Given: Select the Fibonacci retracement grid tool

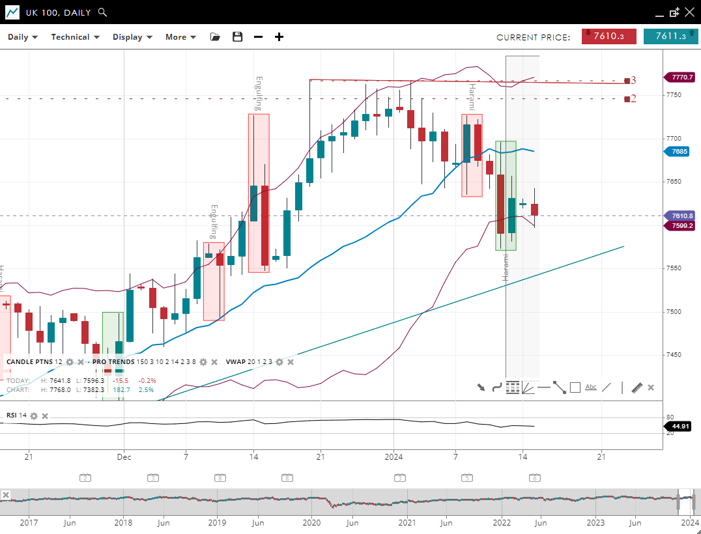Looking at the screenshot, I should pyautogui.click(x=512, y=387).
